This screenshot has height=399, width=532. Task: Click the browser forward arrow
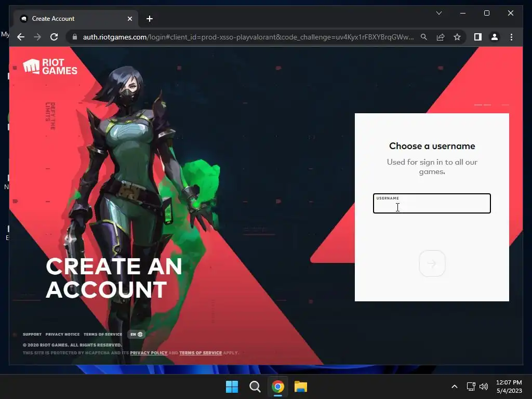[37, 37]
